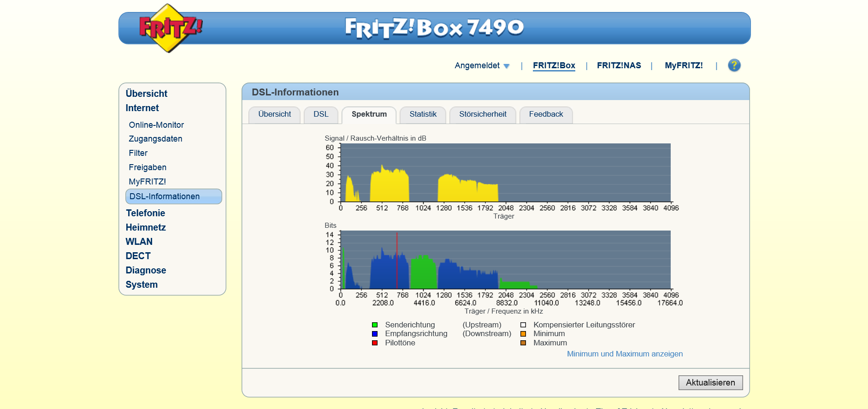Switch to the DSL tab
The width and height of the screenshot is (868, 409).
(321, 115)
